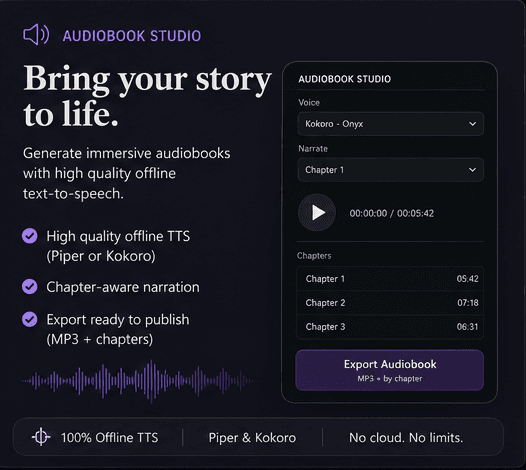Click the 06:31 duration for Chapter 3

[x=467, y=327]
